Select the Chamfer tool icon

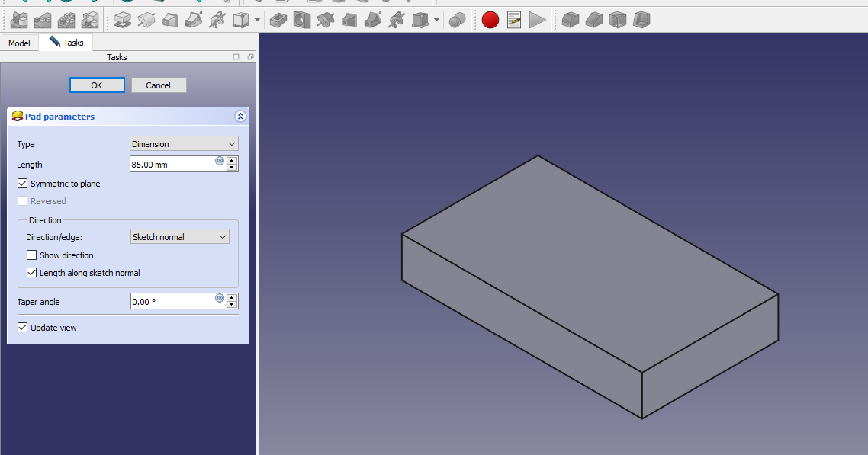594,20
